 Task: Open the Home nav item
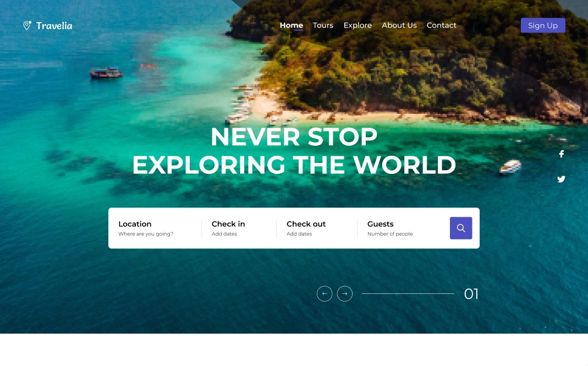[292, 25]
